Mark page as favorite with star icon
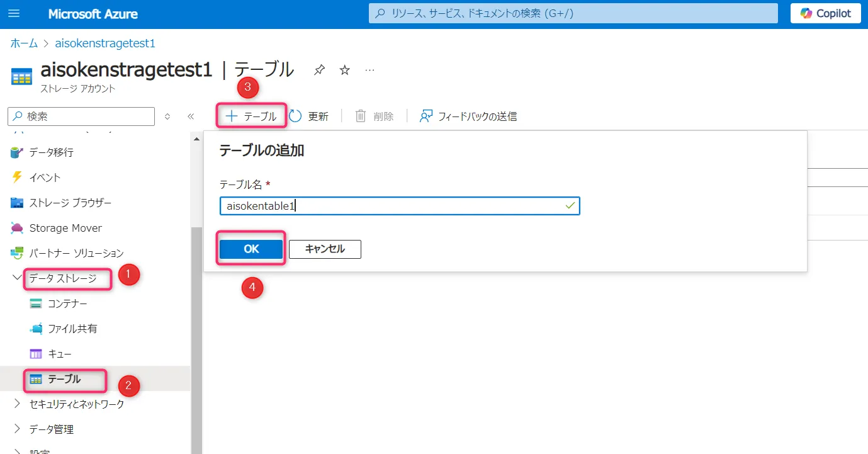The width and height of the screenshot is (868, 454). 345,70
